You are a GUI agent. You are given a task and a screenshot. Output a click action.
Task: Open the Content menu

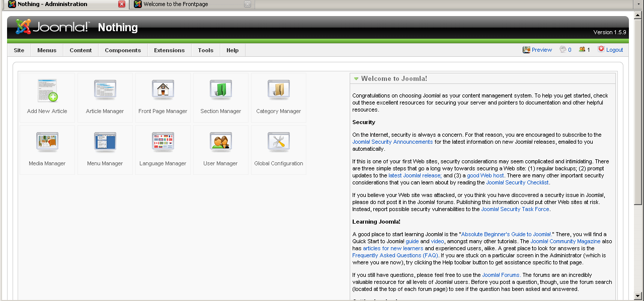click(80, 50)
